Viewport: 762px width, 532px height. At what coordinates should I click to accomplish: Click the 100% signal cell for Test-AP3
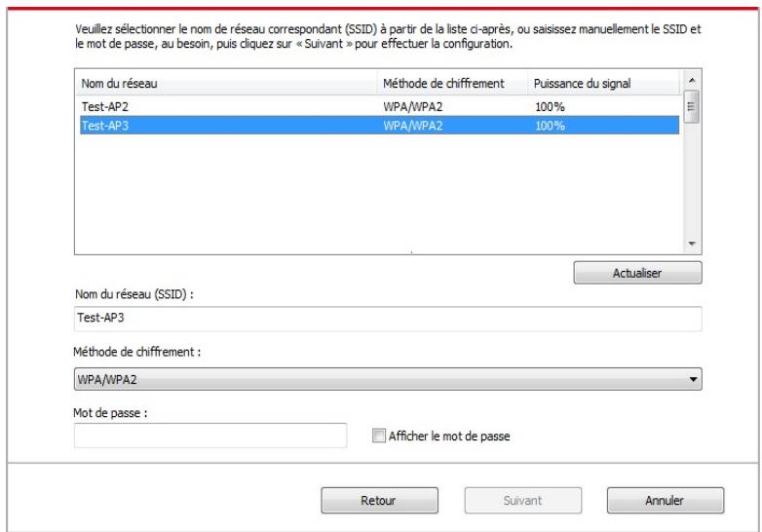point(550,125)
